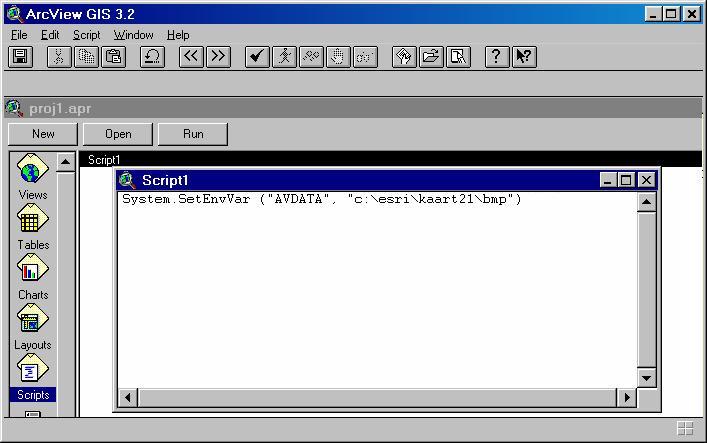Screen dimensions: 707x443
Task: Click the Undo toolbar icon
Action: tap(152, 57)
